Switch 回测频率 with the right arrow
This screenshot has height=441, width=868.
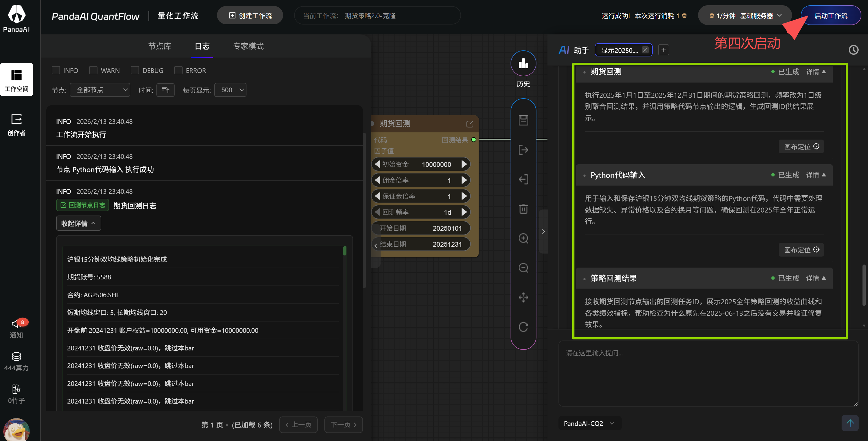coord(464,212)
